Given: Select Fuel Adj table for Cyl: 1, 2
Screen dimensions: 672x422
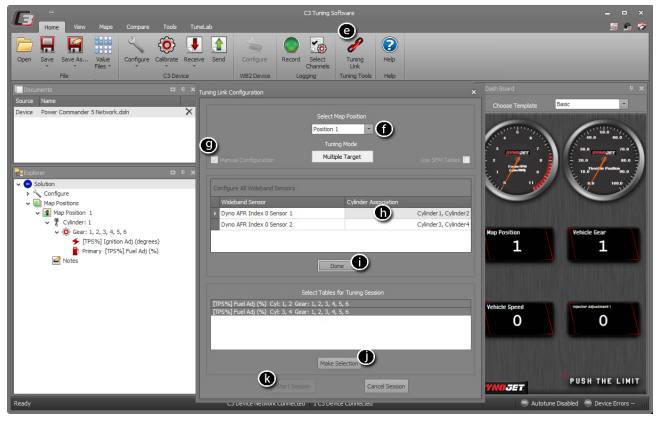Looking at the screenshot, I should (341, 303).
